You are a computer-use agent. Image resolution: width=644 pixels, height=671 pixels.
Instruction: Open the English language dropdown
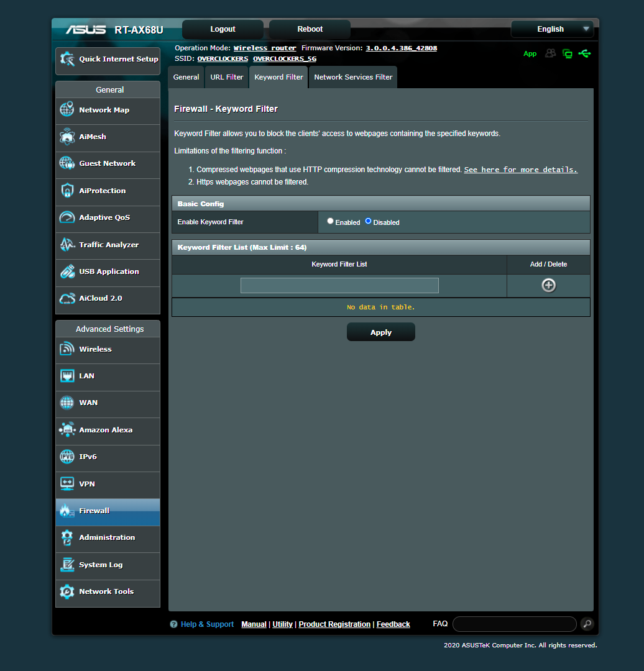553,29
